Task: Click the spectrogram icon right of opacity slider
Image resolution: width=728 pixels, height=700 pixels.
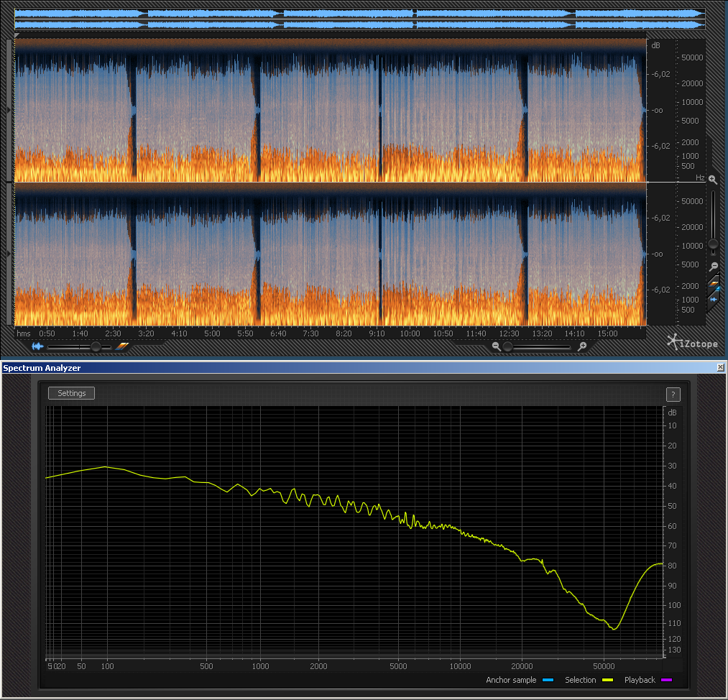Action: 121,346
